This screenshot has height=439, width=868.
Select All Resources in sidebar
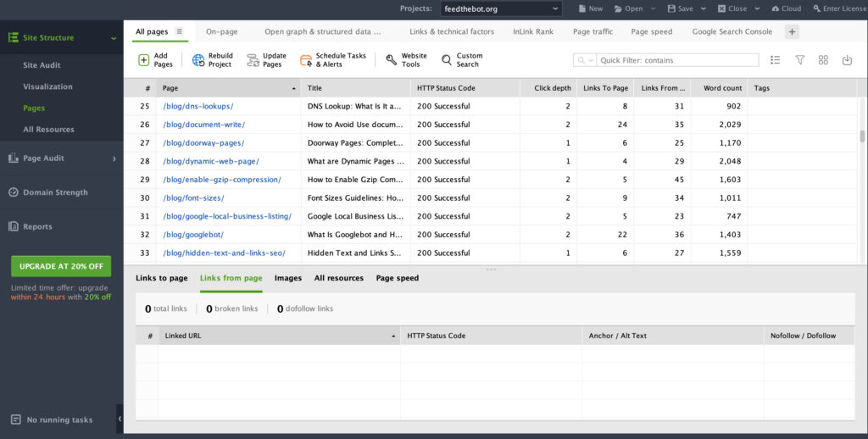[48, 129]
